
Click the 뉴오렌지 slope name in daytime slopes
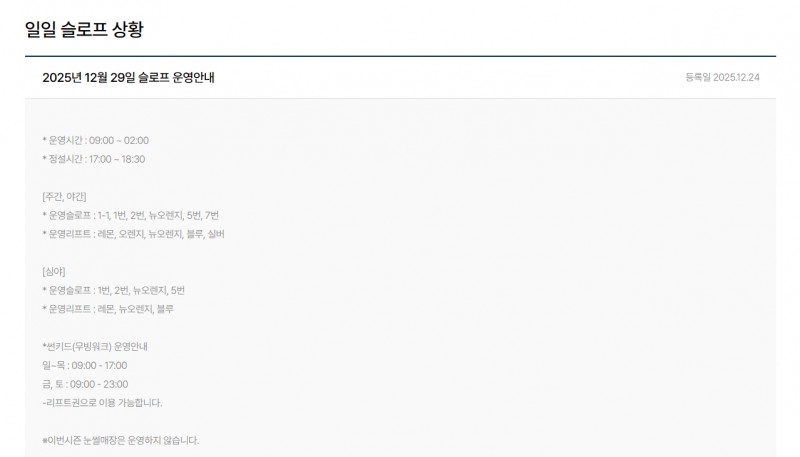166,215
